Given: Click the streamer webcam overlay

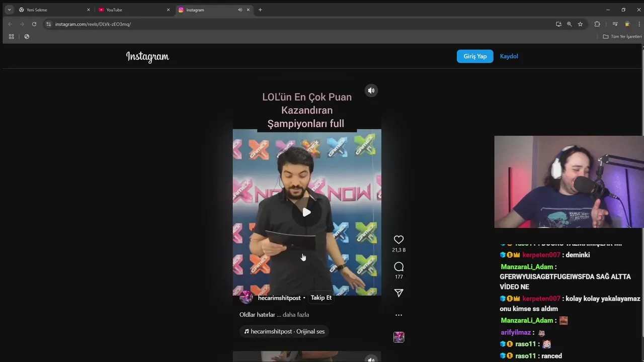Looking at the screenshot, I should 569,182.
